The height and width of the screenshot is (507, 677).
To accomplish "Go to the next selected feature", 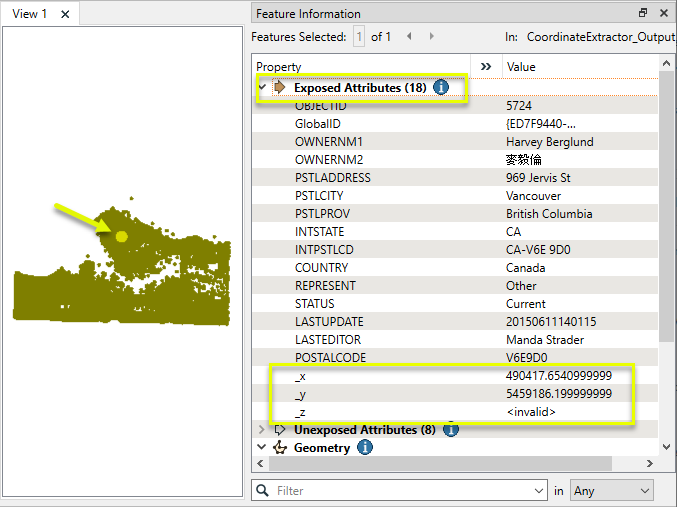I will click(x=431, y=36).
